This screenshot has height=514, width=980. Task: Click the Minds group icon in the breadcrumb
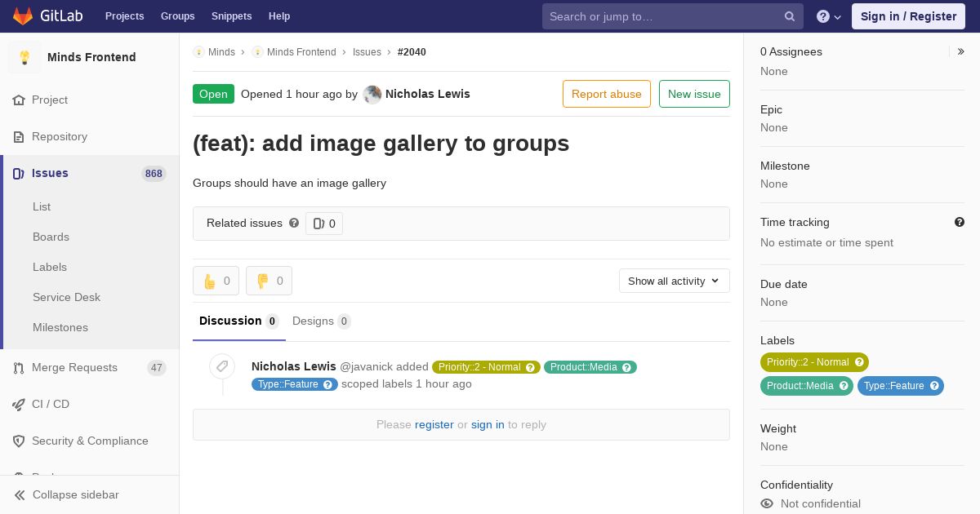[198, 52]
